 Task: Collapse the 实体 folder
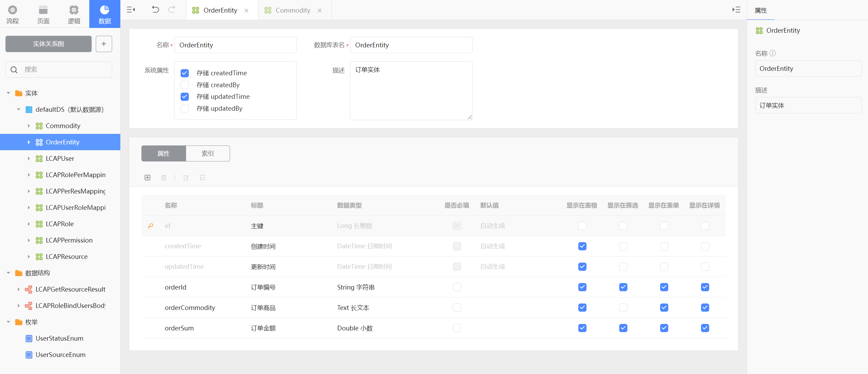pyautogui.click(x=9, y=93)
